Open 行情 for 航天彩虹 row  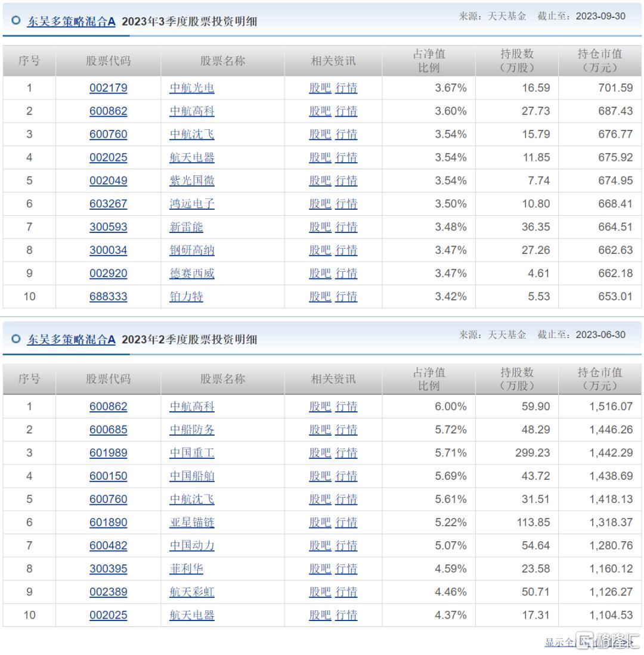point(346,592)
